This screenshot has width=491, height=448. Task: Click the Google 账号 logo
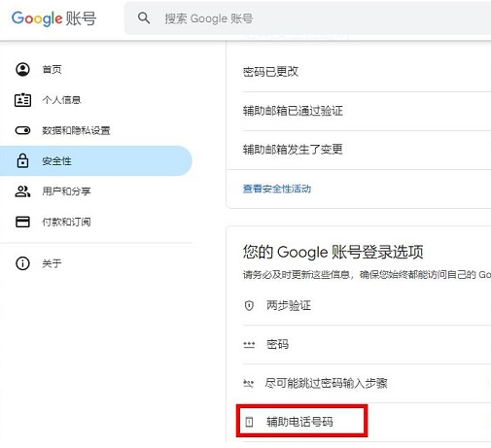(x=53, y=18)
